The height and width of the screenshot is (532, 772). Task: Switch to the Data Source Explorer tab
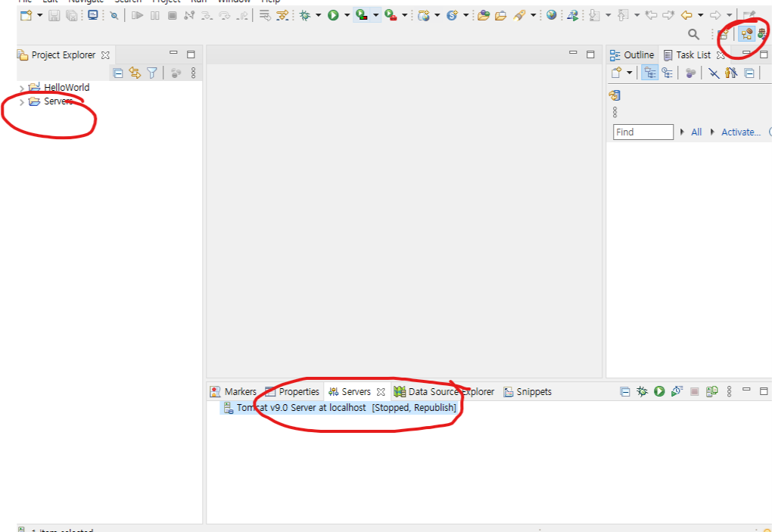444,392
